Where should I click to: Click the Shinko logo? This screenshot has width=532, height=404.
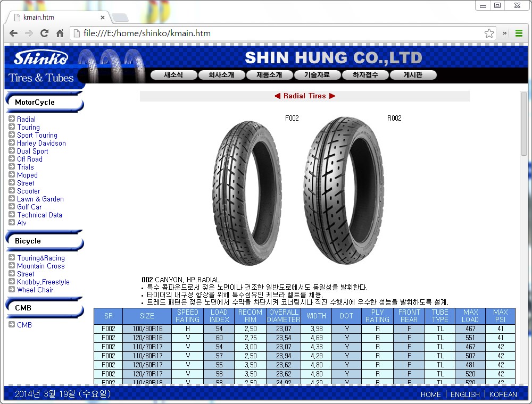point(41,58)
